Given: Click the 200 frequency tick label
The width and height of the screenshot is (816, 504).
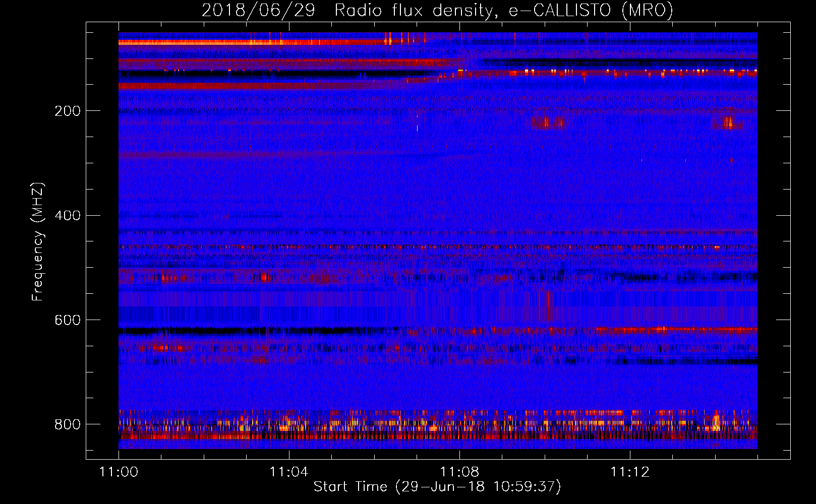Looking at the screenshot, I should 68,111.
